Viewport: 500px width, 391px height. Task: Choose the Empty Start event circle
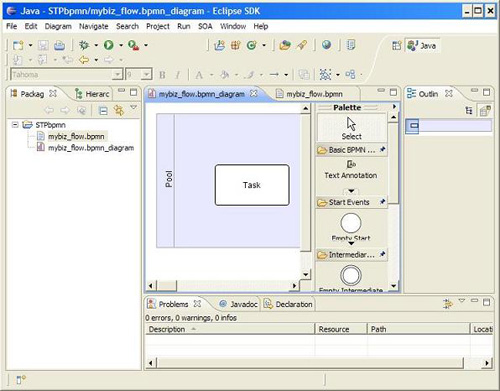point(351,223)
